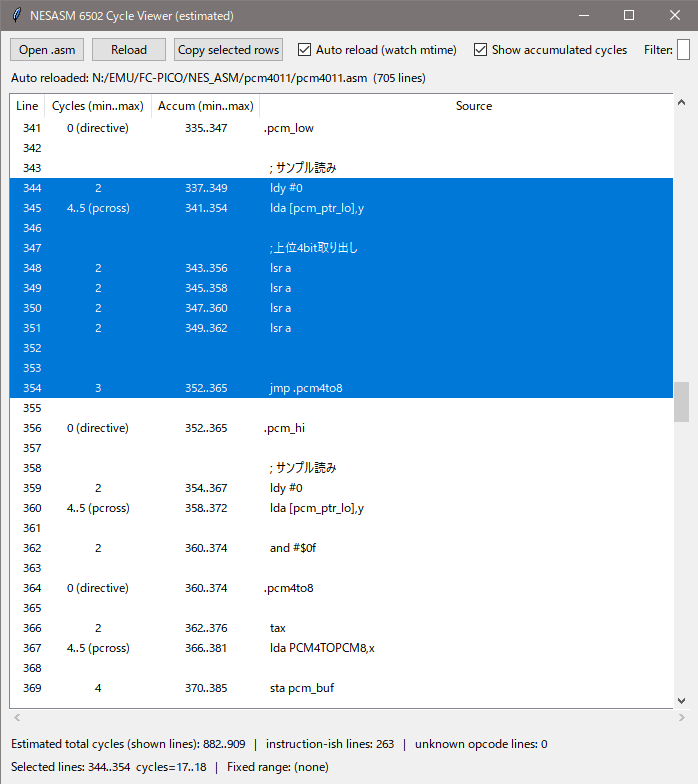Click Estimated total cycles status text
The image size is (698, 784).
point(128,744)
